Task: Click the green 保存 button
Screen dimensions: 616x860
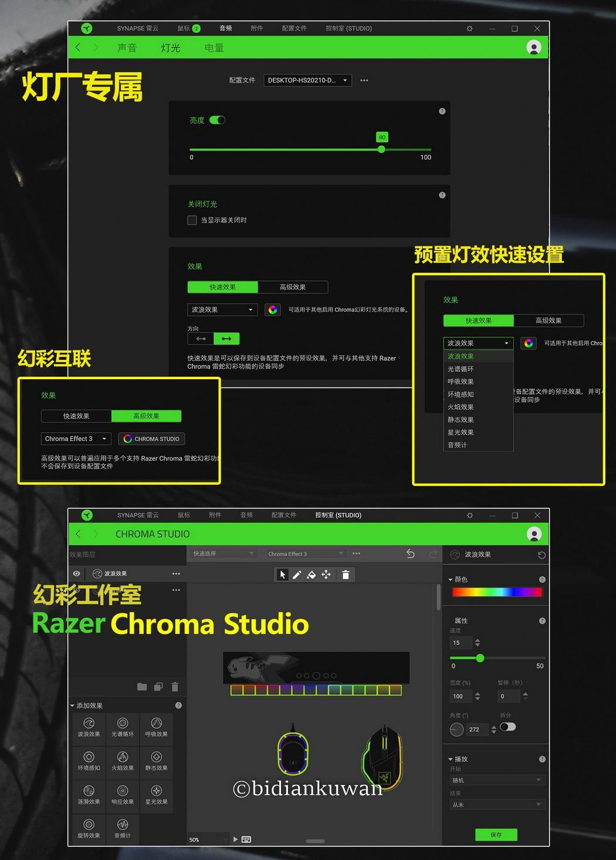Action: 496,834
